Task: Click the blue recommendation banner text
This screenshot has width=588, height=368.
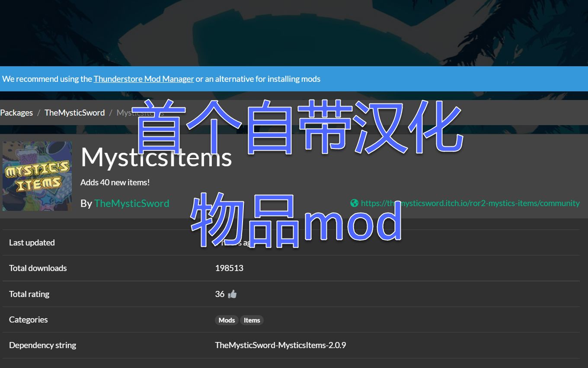Action: pos(161,79)
